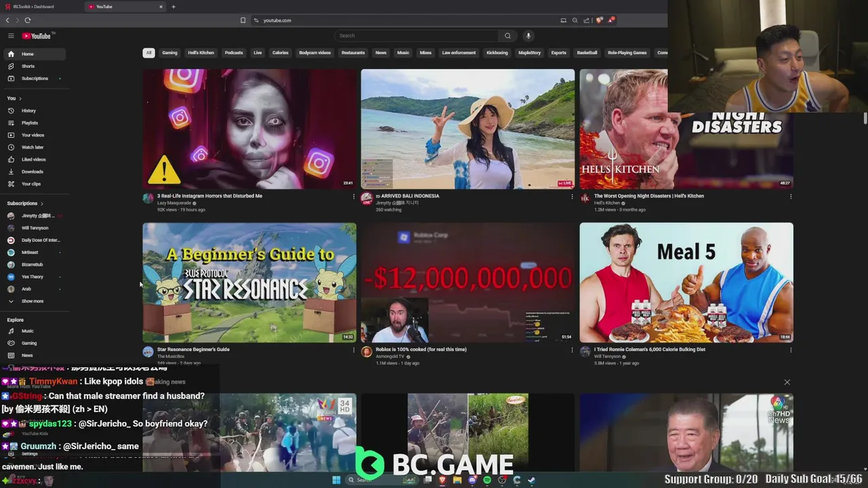Viewport: 868px width, 488px height.
Task: Open the Lazy Masquerade channel link
Action: pyautogui.click(x=174, y=203)
